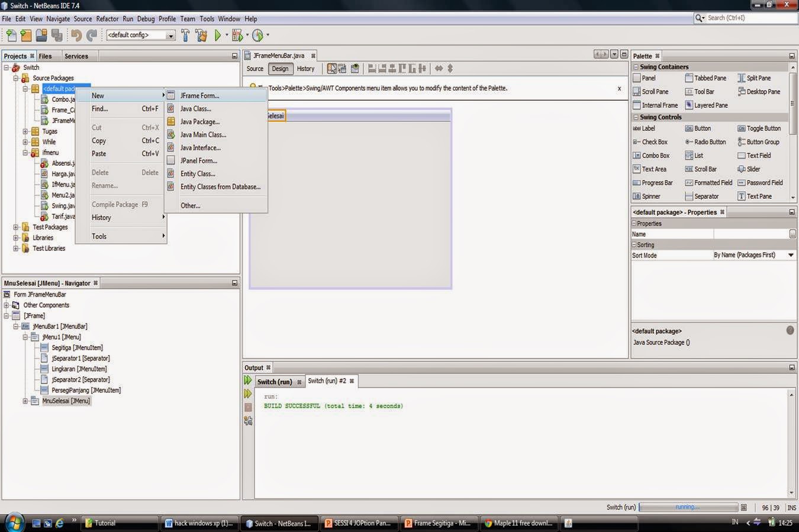
Task: Click the New File toolbar icon
Action: coord(11,36)
